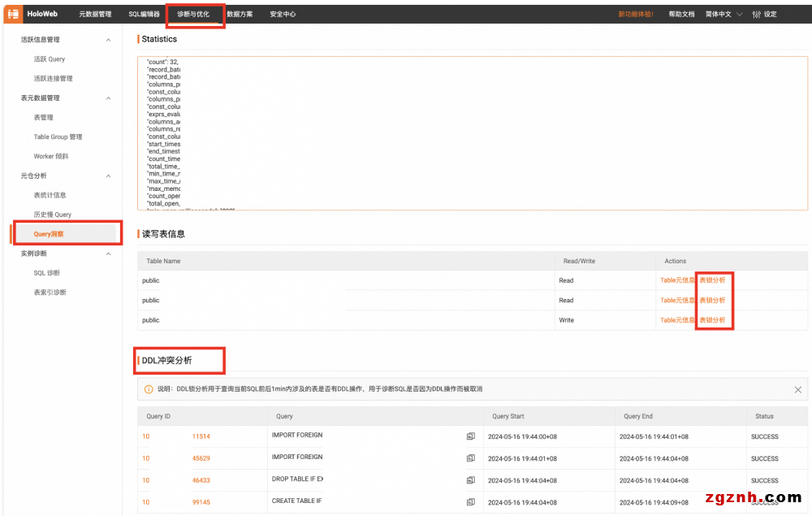The image size is (812, 516).
Task: Copy the query text for ID ending 45629
Action: coord(470,458)
